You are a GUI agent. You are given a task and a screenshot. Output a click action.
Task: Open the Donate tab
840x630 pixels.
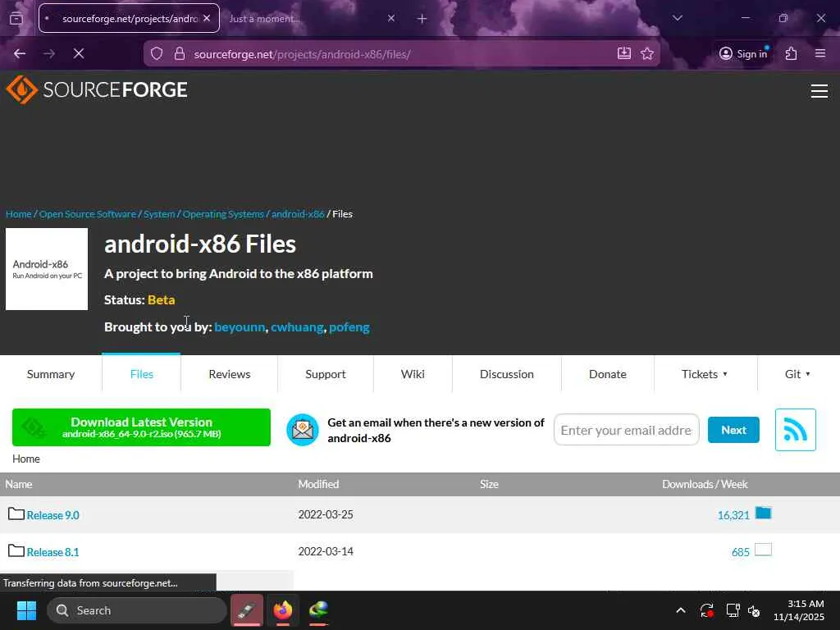pyautogui.click(x=608, y=374)
